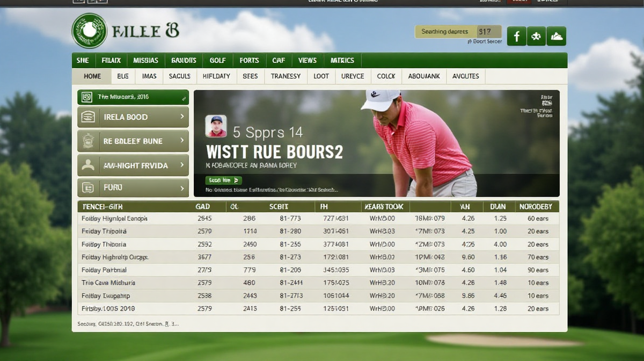The height and width of the screenshot is (361, 644).
Task: Click the square icon beside The Miluoers, 2016
Action: point(86,97)
